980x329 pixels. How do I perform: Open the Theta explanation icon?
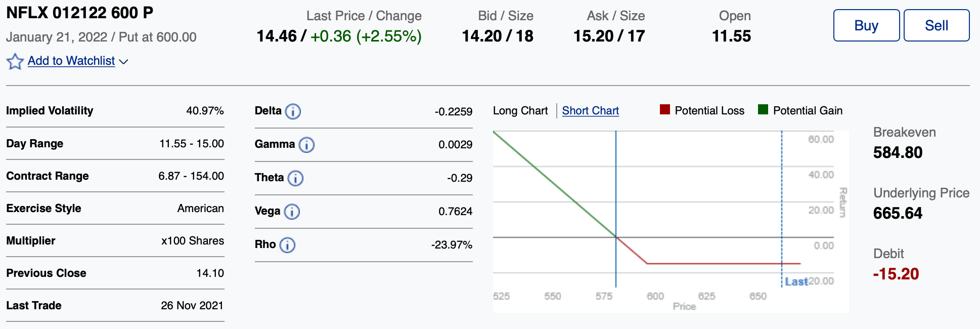click(x=295, y=178)
